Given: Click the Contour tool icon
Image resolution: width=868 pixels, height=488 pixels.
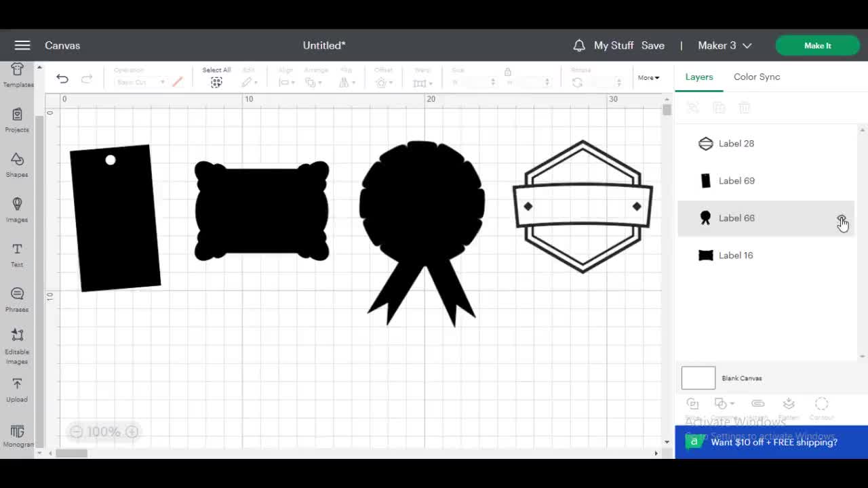Looking at the screenshot, I should (822, 404).
